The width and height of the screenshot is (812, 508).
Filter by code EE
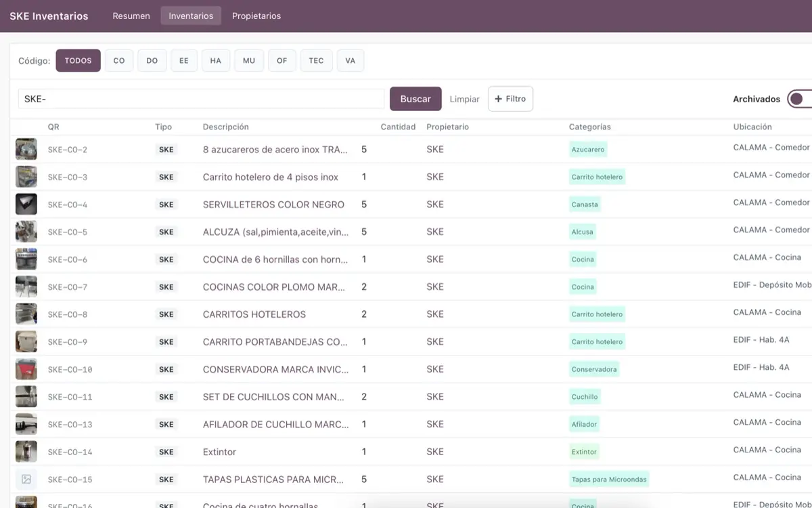point(184,60)
